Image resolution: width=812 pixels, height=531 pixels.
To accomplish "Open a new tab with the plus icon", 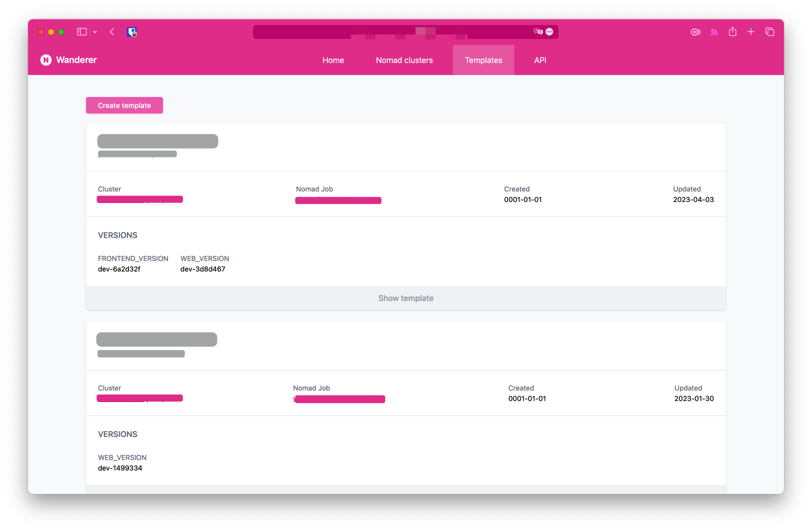I will click(x=751, y=32).
